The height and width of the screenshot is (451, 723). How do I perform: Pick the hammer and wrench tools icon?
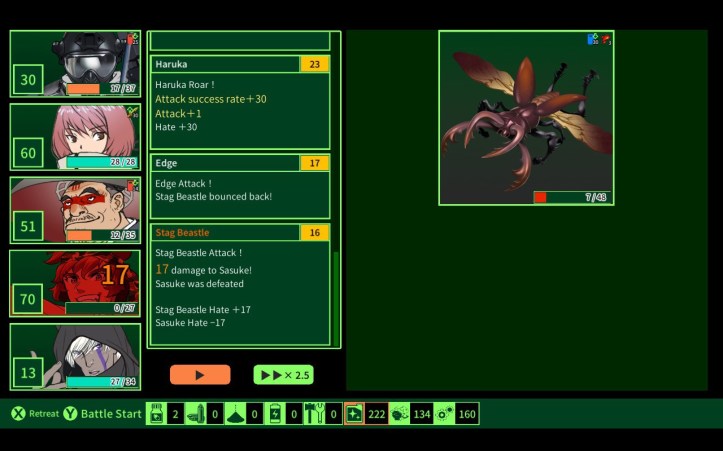pos(314,414)
